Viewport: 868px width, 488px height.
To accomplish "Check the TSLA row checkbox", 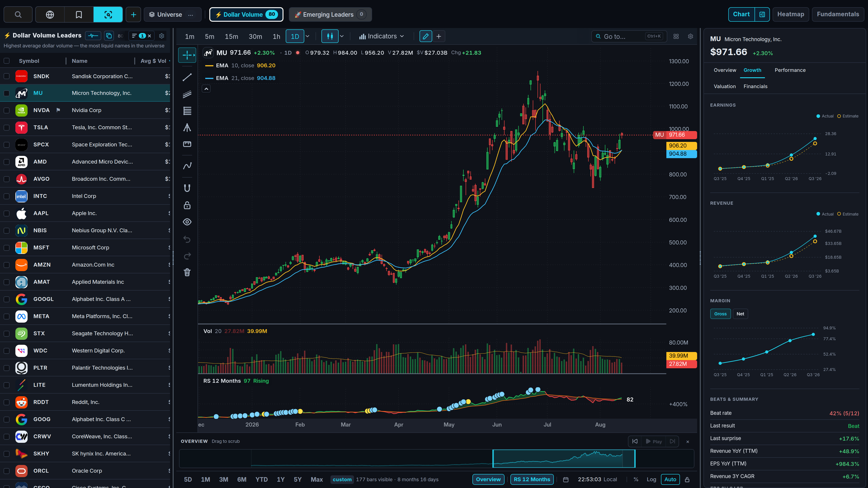I will [x=6, y=127].
